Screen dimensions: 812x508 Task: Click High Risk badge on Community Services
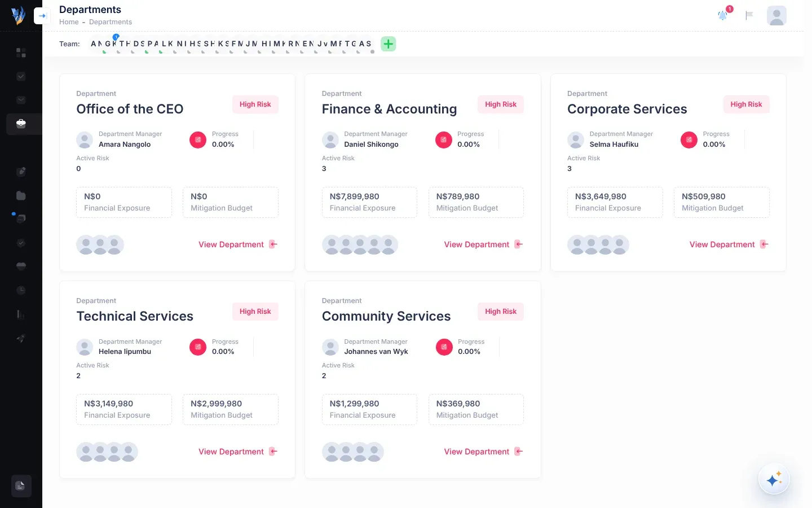501,312
